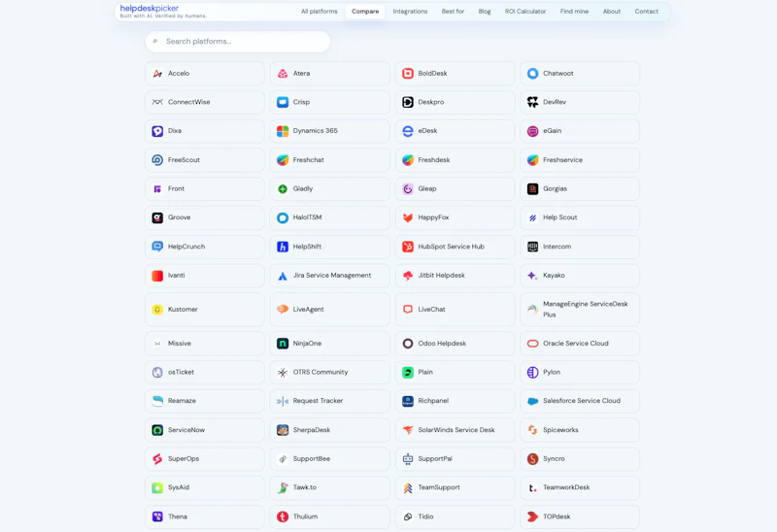The image size is (777, 532).
Task: Pick the Tidio platform card
Action: pyautogui.click(x=455, y=516)
